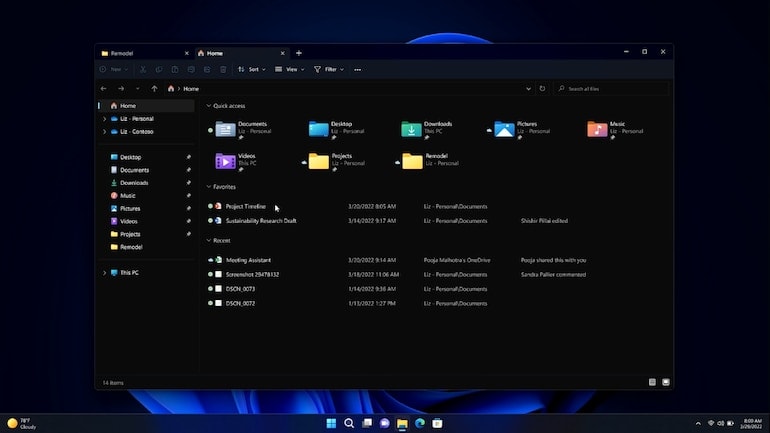The width and height of the screenshot is (770, 433).
Task: Switch to details view in status bar
Action: click(652, 382)
